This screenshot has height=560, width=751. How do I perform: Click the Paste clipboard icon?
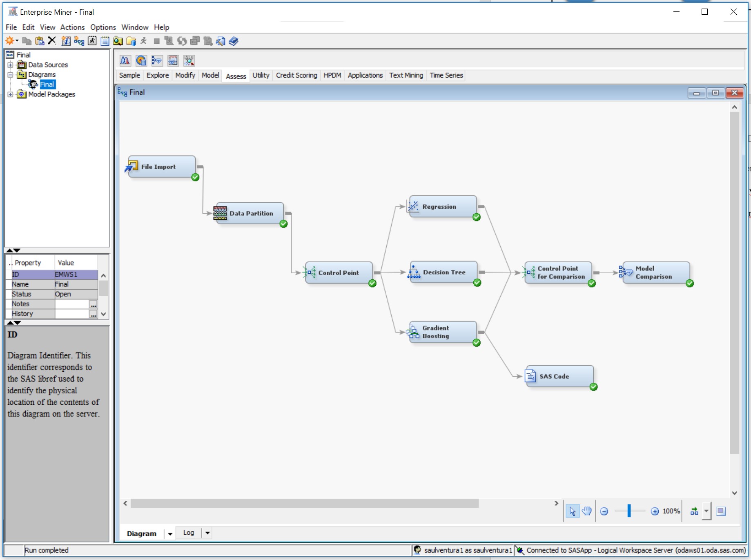click(x=40, y=41)
